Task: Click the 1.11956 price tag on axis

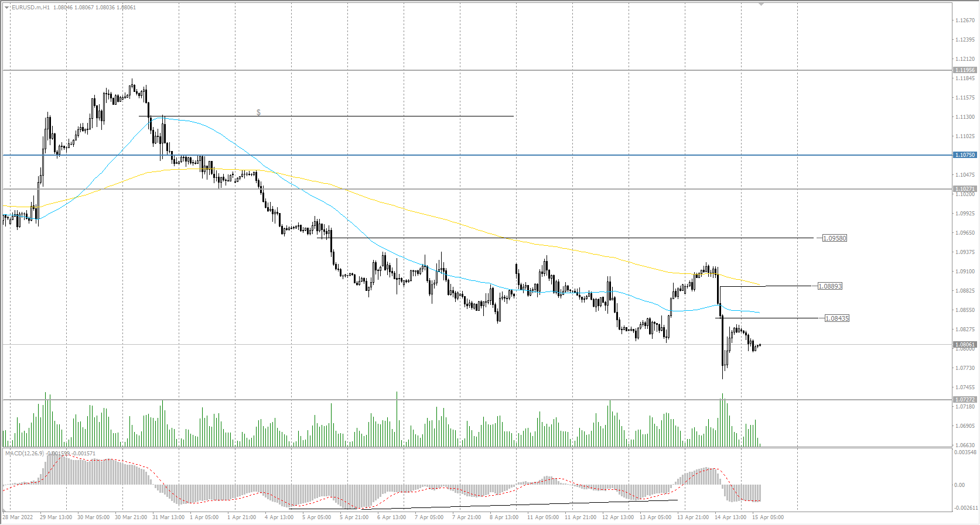Action: click(965, 70)
